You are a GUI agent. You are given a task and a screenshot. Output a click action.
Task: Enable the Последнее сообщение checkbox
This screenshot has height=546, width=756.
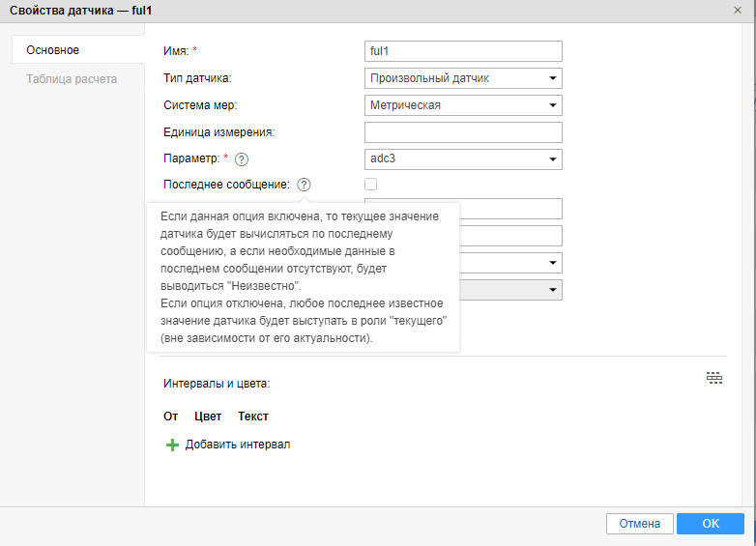[371, 185]
